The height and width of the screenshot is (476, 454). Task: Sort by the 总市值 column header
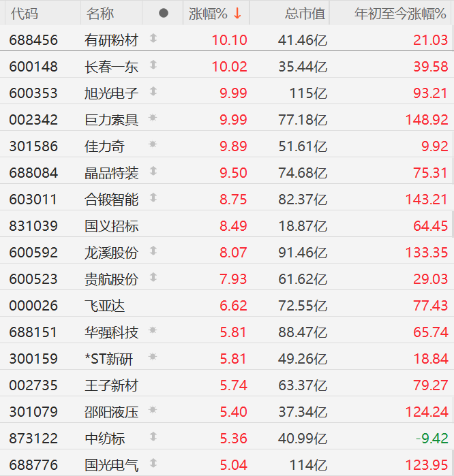click(305, 14)
